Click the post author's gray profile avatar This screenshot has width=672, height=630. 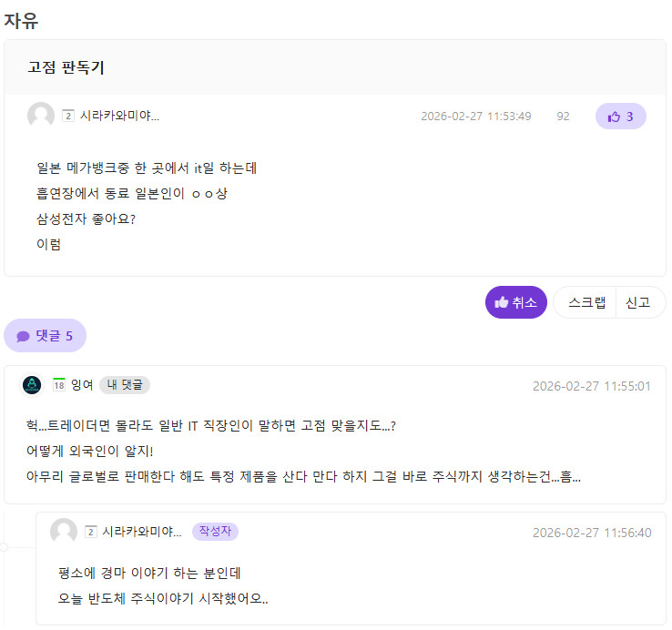tap(41, 116)
